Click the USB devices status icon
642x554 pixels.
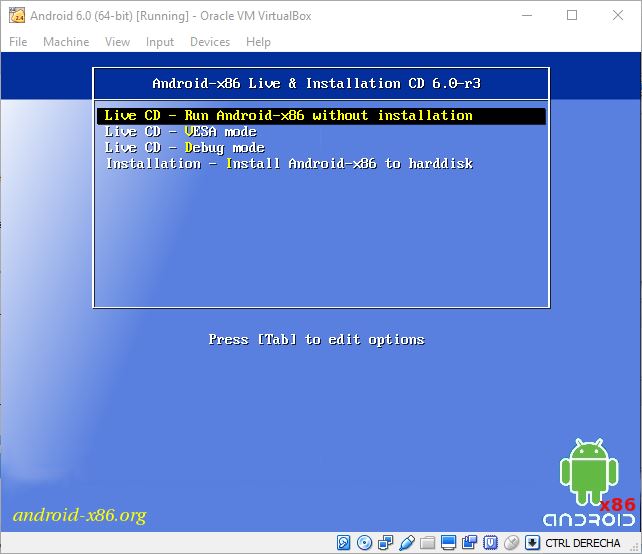pyautogui.click(x=407, y=543)
